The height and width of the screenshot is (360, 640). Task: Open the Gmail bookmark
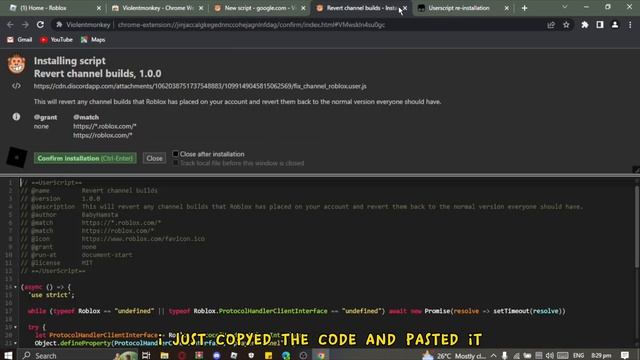click(20, 40)
